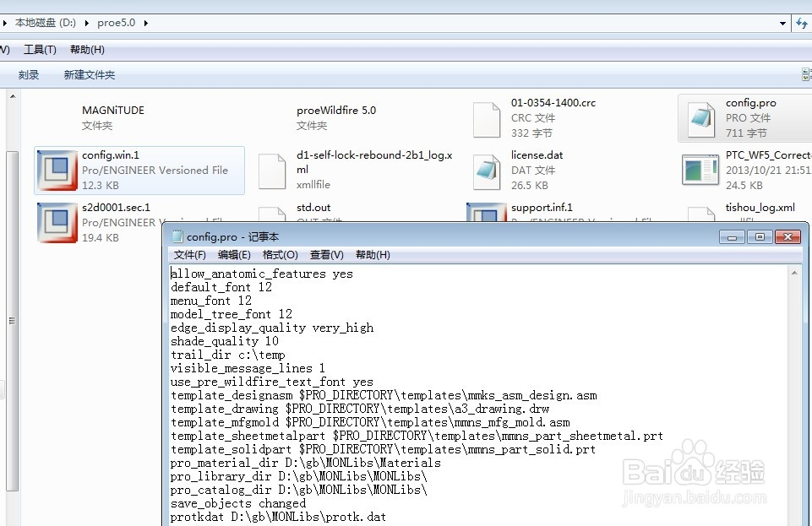The height and width of the screenshot is (526, 812).
Task: Click the Explorer navigation pane scrollbar thumb
Action: (13, 321)
